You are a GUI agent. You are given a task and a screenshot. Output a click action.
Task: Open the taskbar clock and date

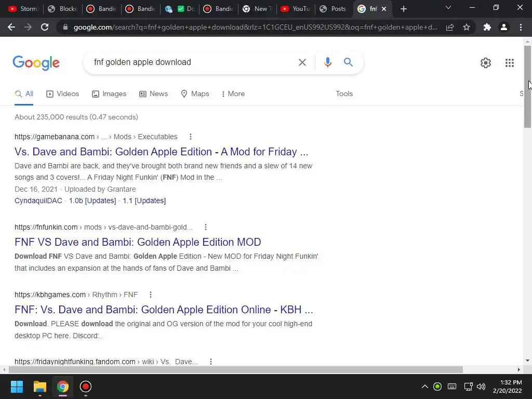[507, 387]
